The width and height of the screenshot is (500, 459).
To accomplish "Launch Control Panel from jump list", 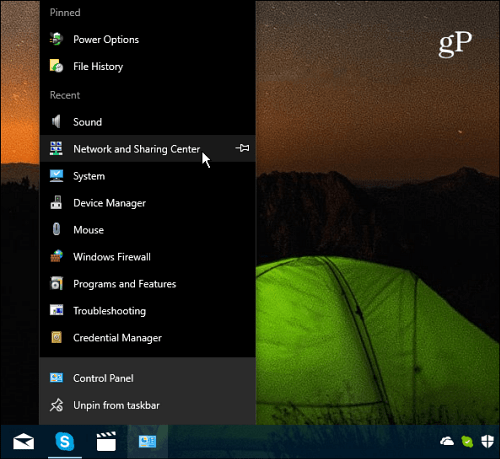I will click(x=147, y=378).
